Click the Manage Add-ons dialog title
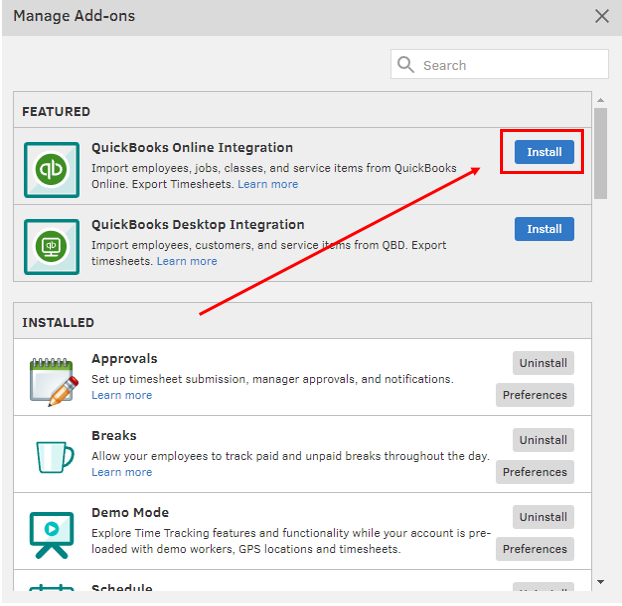 (x=74, y=16)
